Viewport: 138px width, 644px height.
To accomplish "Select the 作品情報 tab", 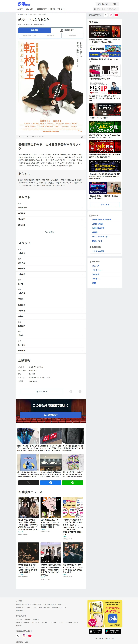I will (x=35, y=30).
